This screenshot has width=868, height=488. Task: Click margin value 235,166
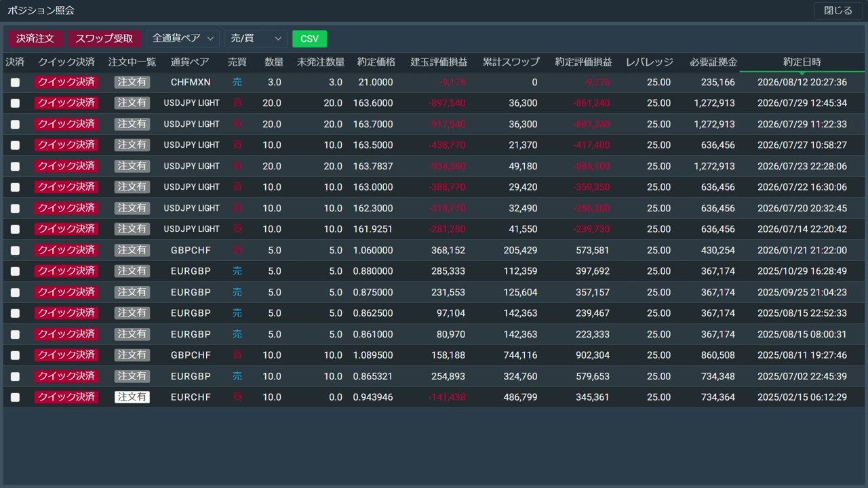(717, 82)
